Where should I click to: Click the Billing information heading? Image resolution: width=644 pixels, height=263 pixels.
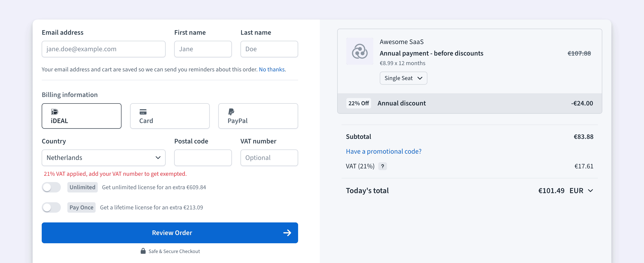[x=70, y=95]
